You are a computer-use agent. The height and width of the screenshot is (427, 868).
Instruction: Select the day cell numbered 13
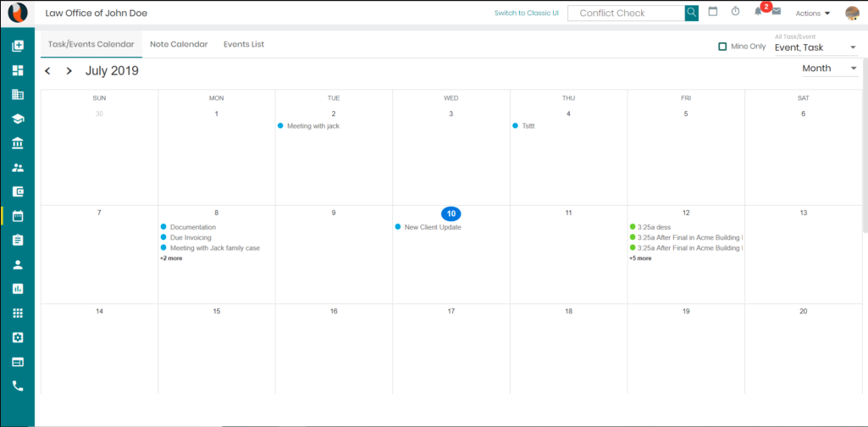(804, 255)
